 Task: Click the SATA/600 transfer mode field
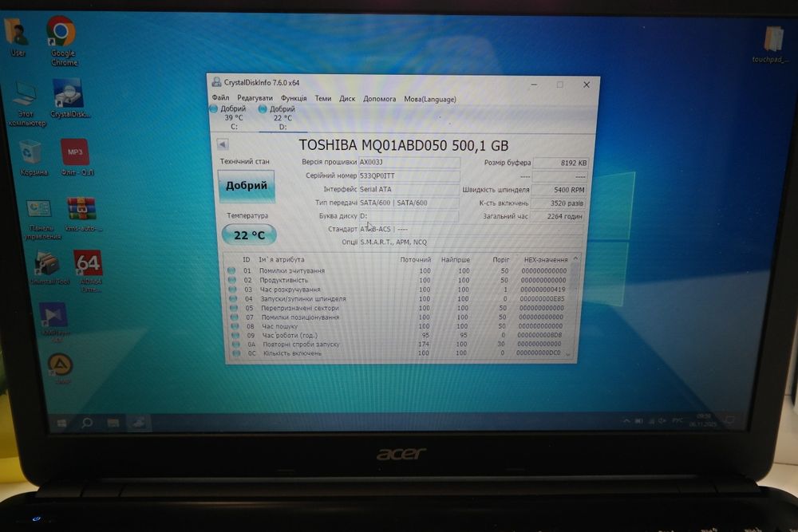[x=409, y=203]
